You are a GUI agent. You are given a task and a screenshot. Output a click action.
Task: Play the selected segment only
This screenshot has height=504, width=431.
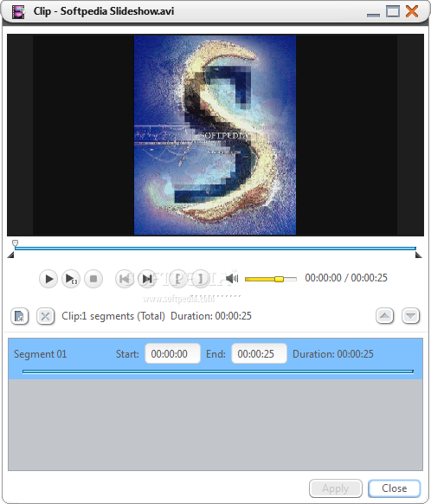(71, 279)
